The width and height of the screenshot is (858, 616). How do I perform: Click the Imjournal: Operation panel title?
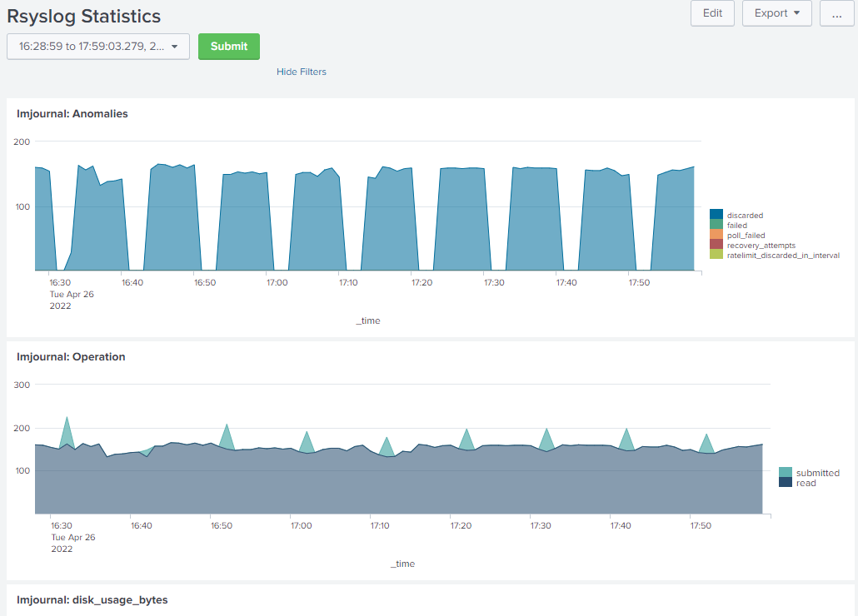(x=71, y=357)
